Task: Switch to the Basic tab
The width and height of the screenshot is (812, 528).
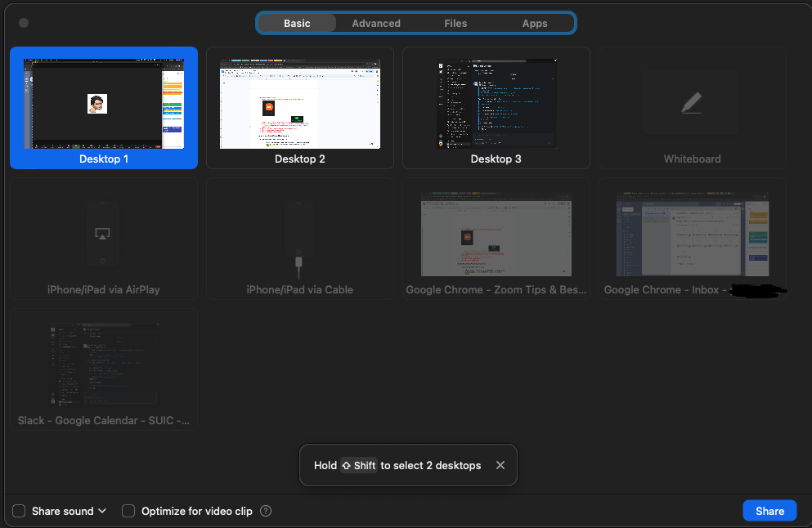Action: (x=297, y=23)
